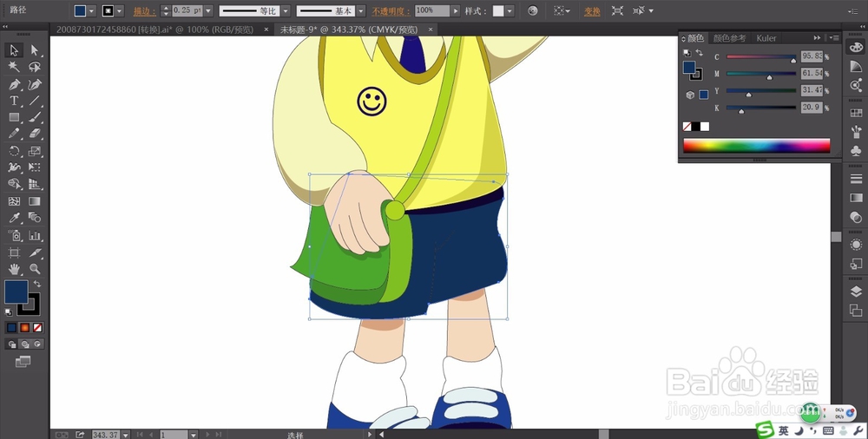868x439 pixels.
Task: Pick color from spectrum bar
Action: point(756,145)
